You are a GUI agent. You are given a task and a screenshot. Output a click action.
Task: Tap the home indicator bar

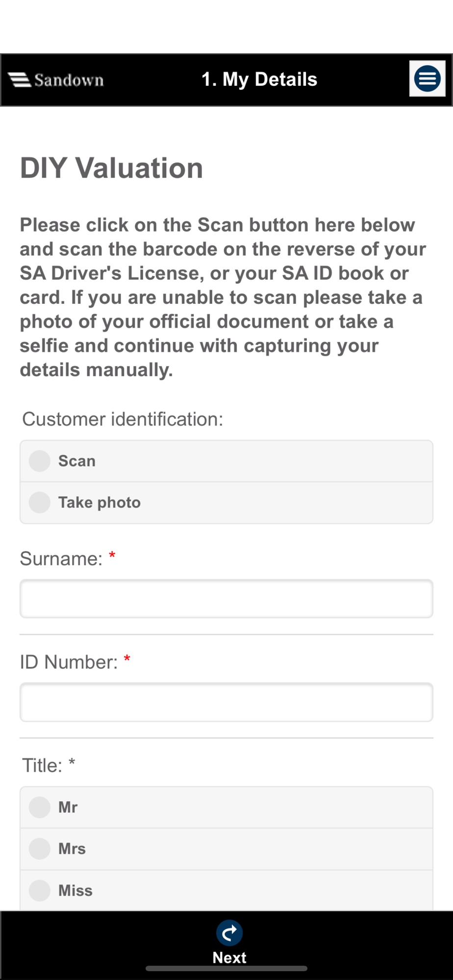tap(226, 969)
